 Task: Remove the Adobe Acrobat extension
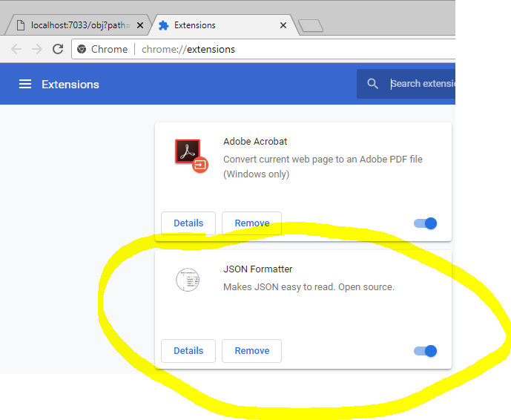click(x=252, y=223)
